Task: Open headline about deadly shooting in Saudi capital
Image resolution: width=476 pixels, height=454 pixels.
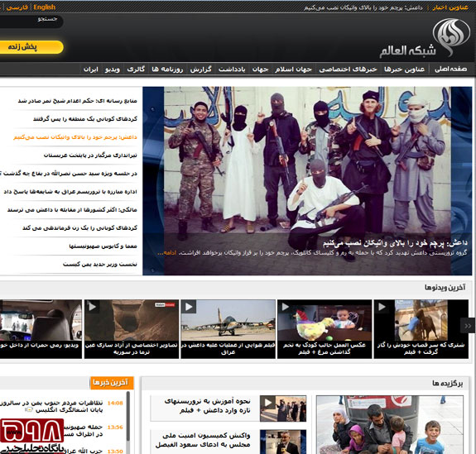Action: pyautogui.click(x=90, y=155)
